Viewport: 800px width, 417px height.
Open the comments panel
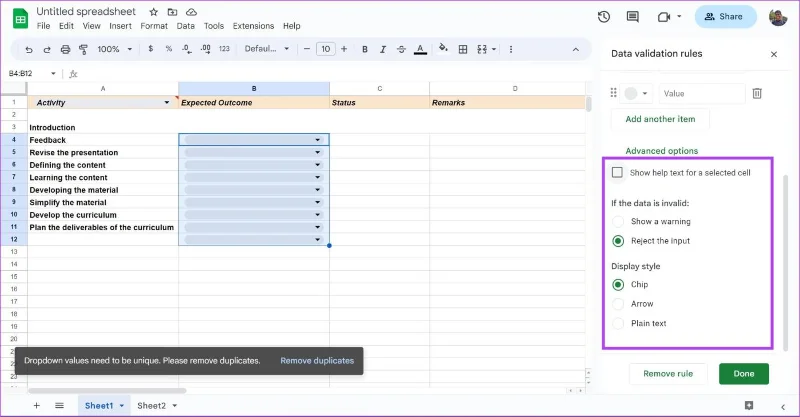[633, 17]
